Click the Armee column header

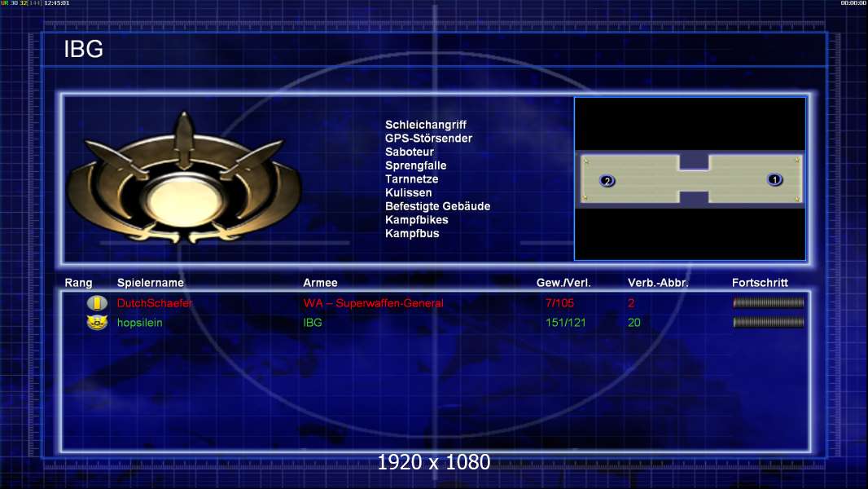(320, 283)
